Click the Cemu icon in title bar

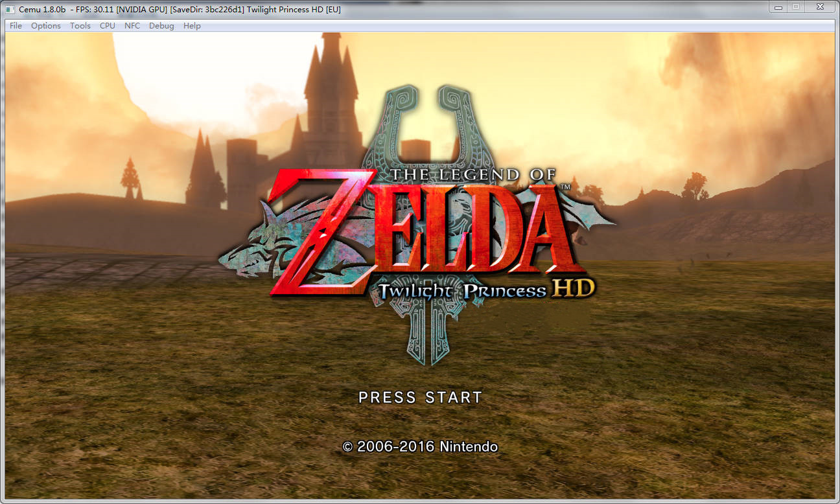(10, 9)
